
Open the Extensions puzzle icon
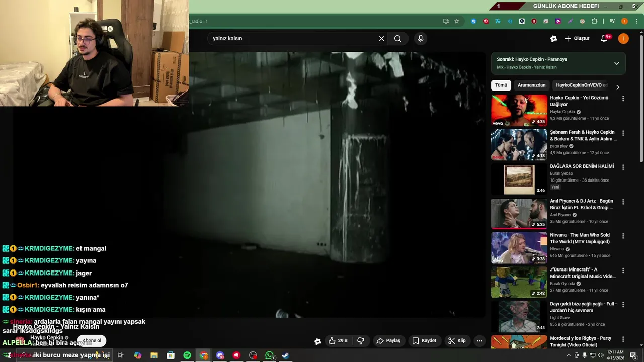tap(595, 21)
